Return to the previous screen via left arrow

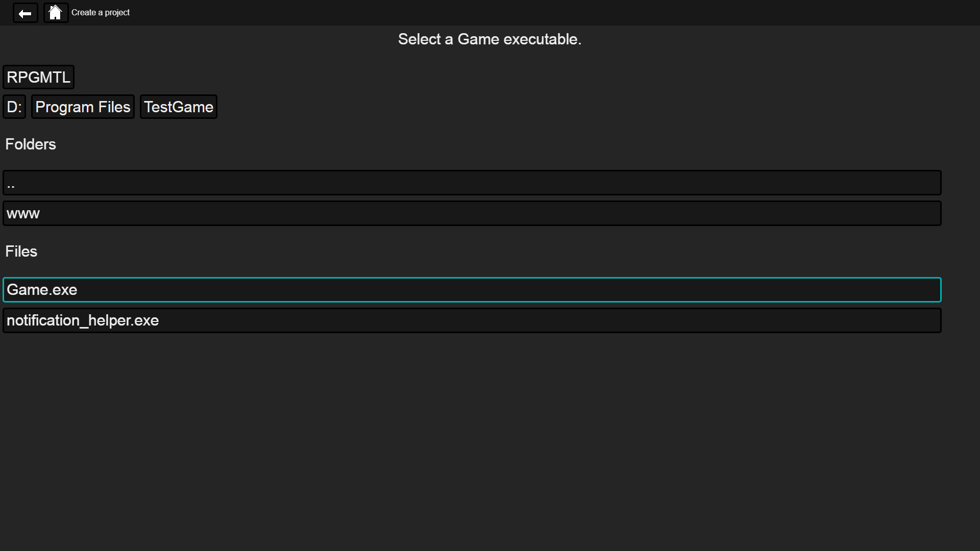[25, 13]
